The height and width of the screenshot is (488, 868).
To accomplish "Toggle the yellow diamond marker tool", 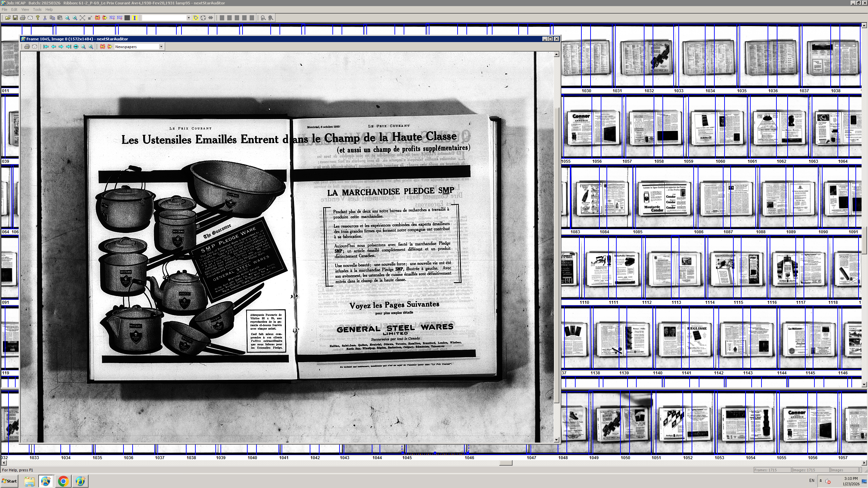I will point(196,18).
